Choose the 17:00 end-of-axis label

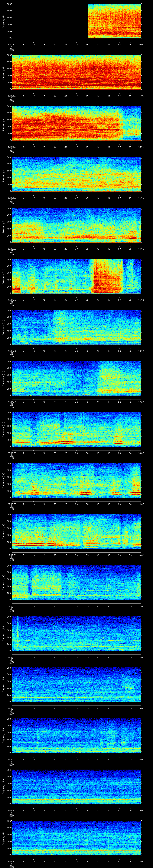(x=141, y=402)
